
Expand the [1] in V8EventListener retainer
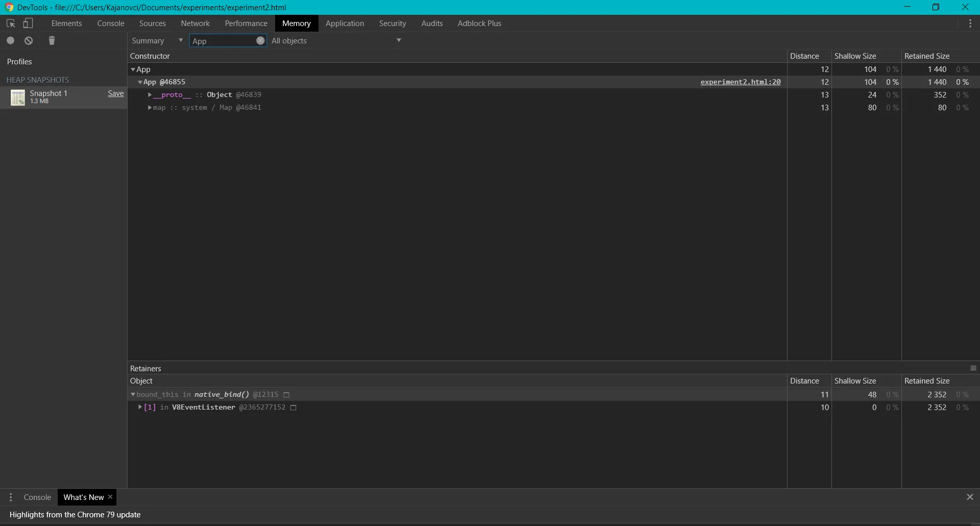coord(140,408)
